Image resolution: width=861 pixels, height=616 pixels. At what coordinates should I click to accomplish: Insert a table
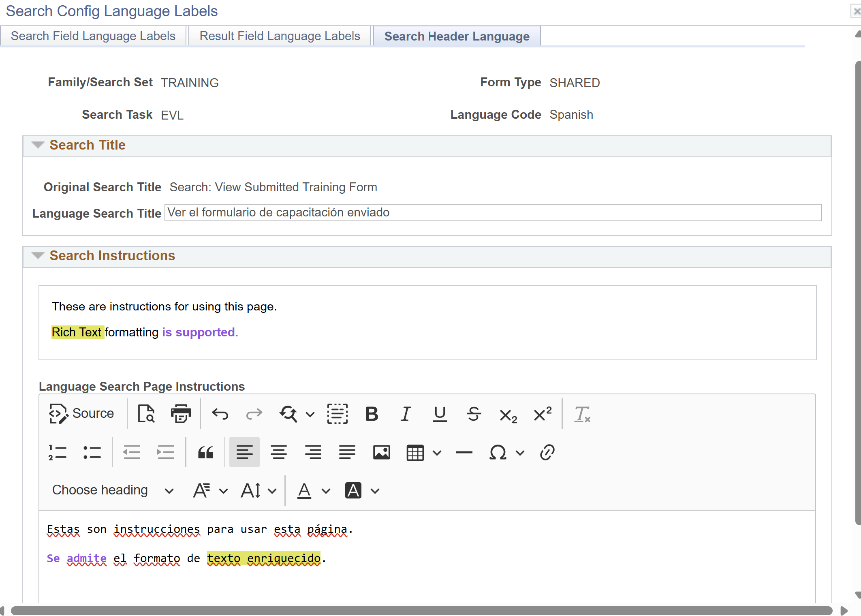tap(415, 452)
